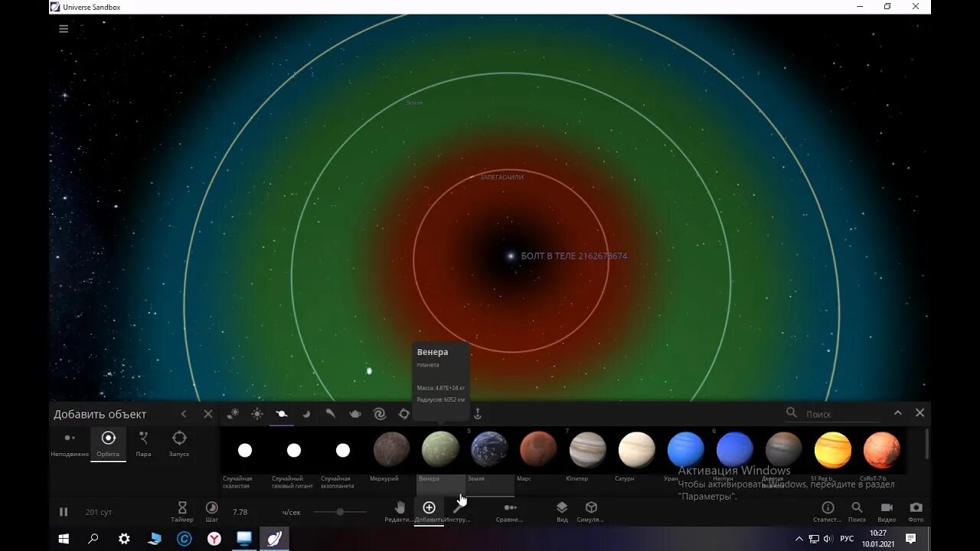Pause the simulation
This screenshot has width=980, height=551.
64,512
